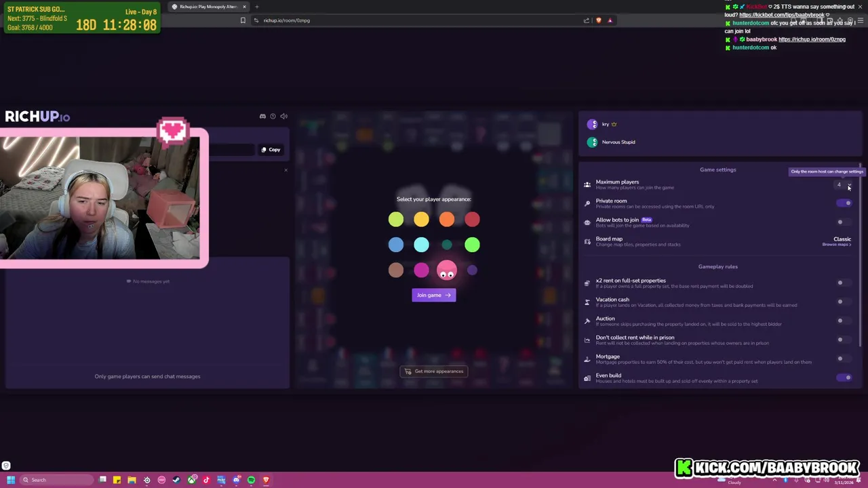Click the bot icon beside Allow bots
Image resolution: width=868 pixels, height=488 pixels.
coord(587,222)
